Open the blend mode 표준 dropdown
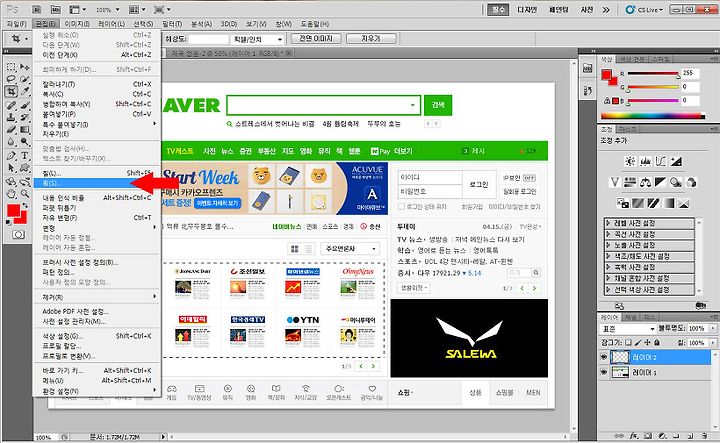720x443 pixels. click(628, 329)
